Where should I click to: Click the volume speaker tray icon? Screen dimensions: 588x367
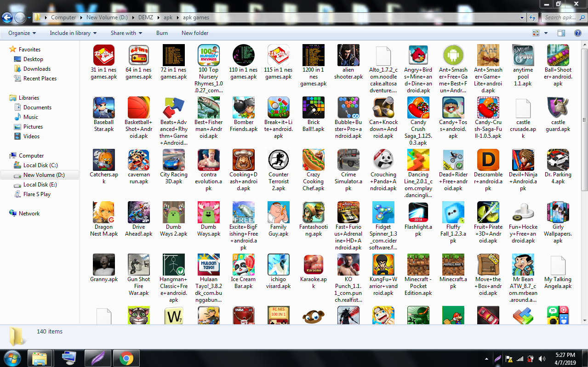click(542, 359)
